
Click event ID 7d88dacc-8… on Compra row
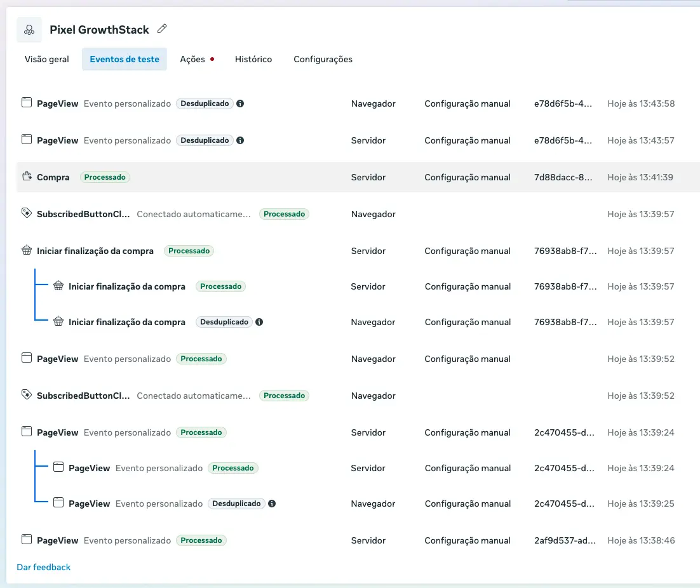coord(563,177)
